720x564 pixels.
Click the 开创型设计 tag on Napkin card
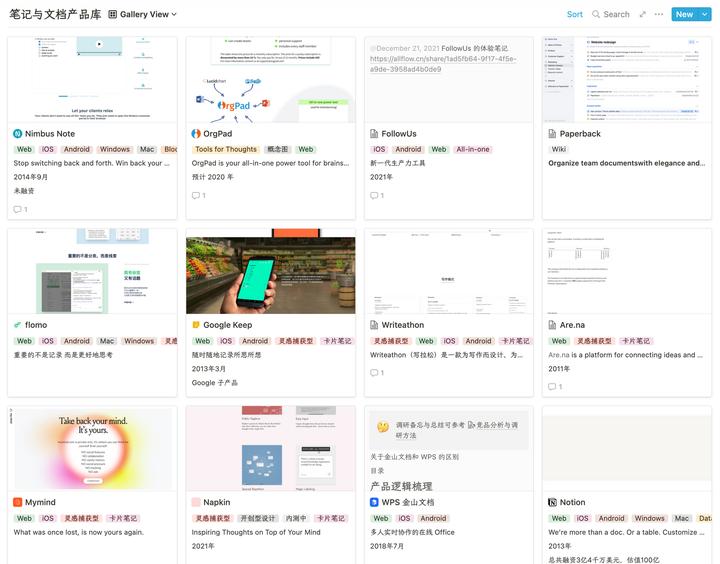click(x=258, y=518)
